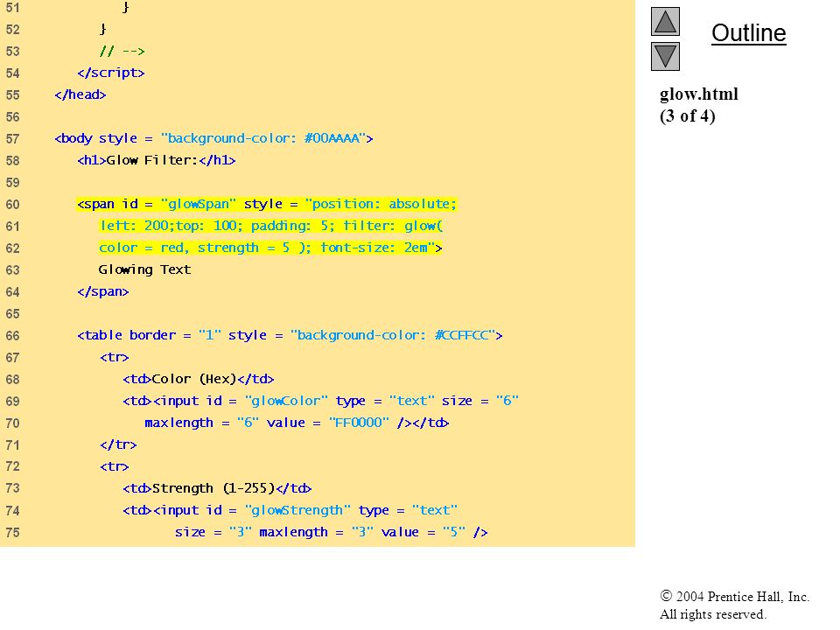Screen dimensions: 840x630
Task: Click the </tr> closing tag on line 71
Action: click(118, 444)
